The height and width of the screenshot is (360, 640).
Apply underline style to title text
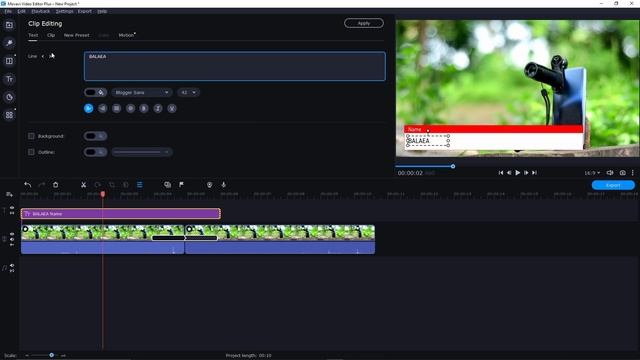click(x=172, y=109)
